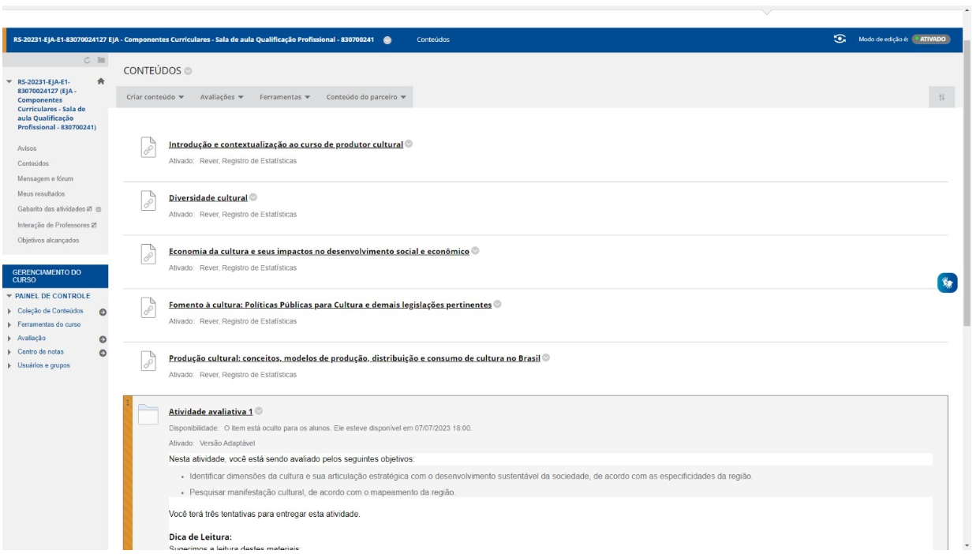Open Objetivos alcançados in course menu
The width and height of the screenshot is (980, 554).
[48, 240]
